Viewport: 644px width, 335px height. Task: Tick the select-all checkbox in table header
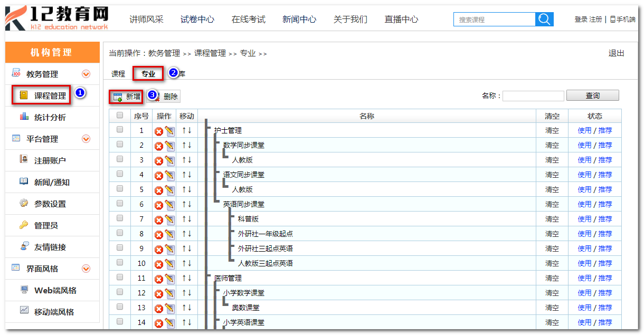120,116
